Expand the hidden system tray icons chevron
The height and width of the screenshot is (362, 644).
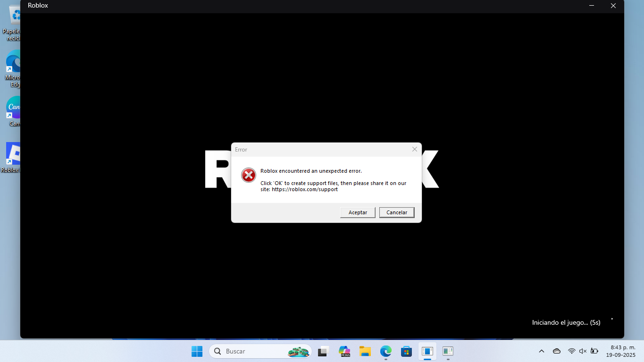[x=542, y=351]
